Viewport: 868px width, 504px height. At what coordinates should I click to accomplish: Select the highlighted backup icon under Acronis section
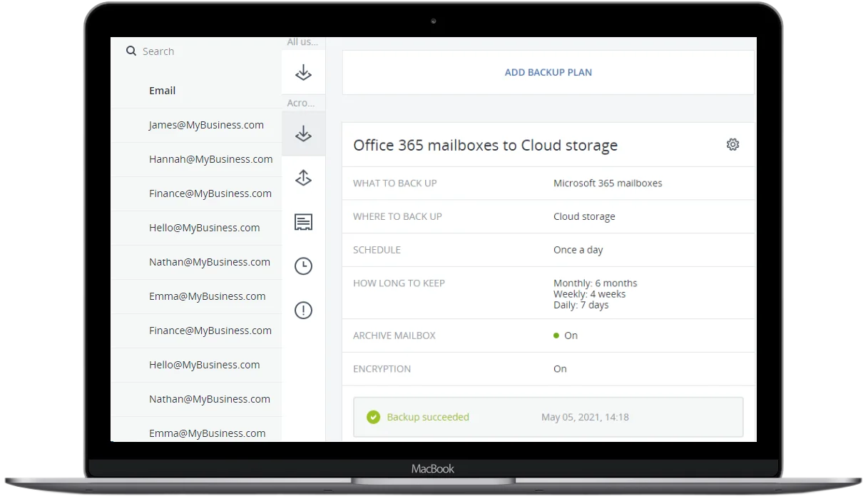pos(303,133)
